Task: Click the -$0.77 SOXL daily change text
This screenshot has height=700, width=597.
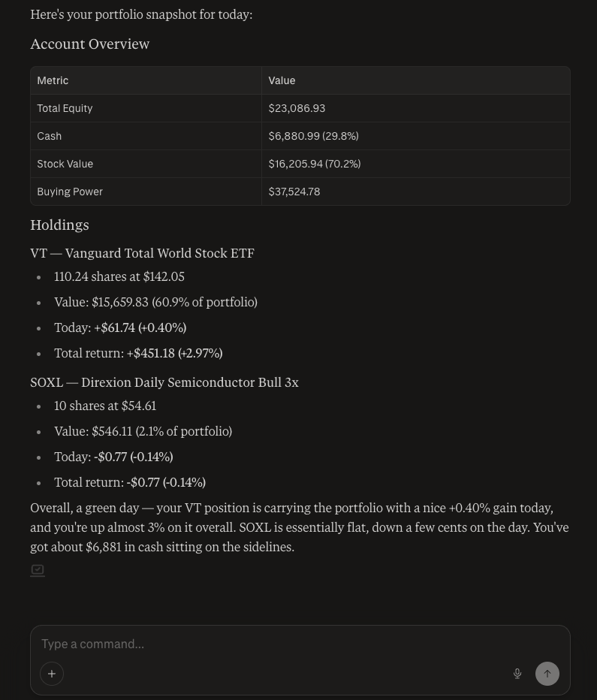Action: click(113, 456)
